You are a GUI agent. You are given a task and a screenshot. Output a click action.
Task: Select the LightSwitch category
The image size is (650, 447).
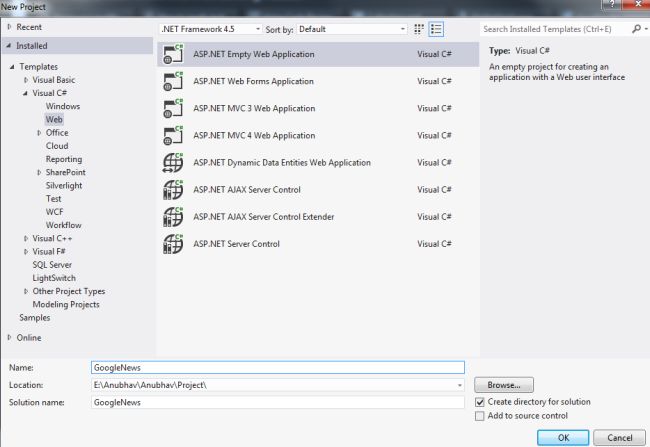(54, 278)
